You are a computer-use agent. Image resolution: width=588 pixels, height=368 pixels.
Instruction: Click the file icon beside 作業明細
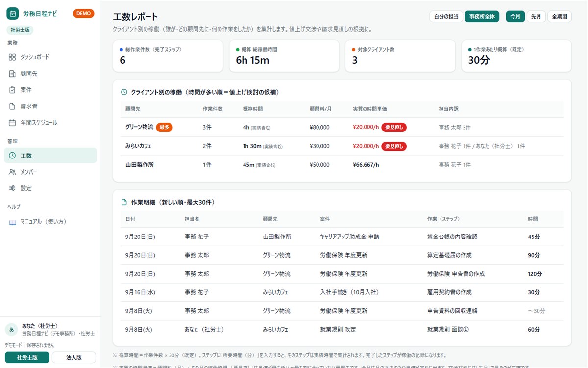(124, 202)
